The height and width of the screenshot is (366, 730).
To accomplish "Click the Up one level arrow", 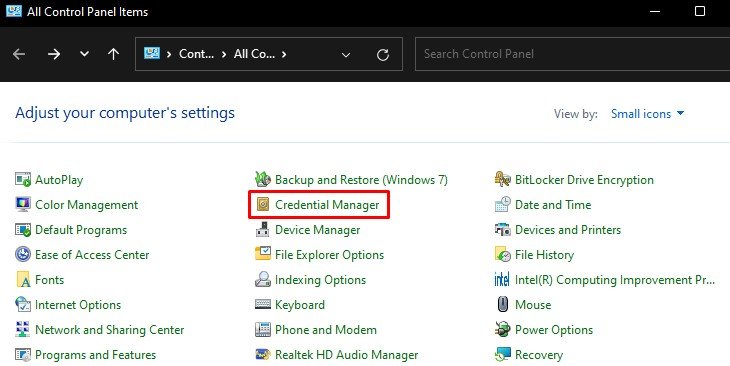I will tap(113, 54).
